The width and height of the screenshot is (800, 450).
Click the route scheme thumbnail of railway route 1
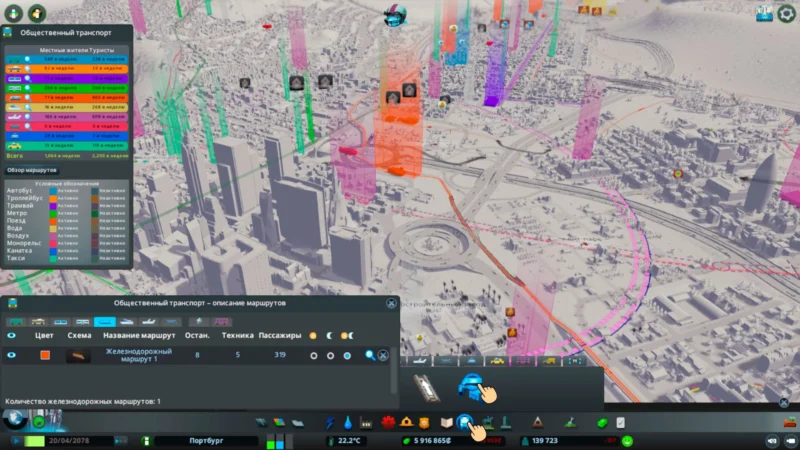(x=78, y=356)
